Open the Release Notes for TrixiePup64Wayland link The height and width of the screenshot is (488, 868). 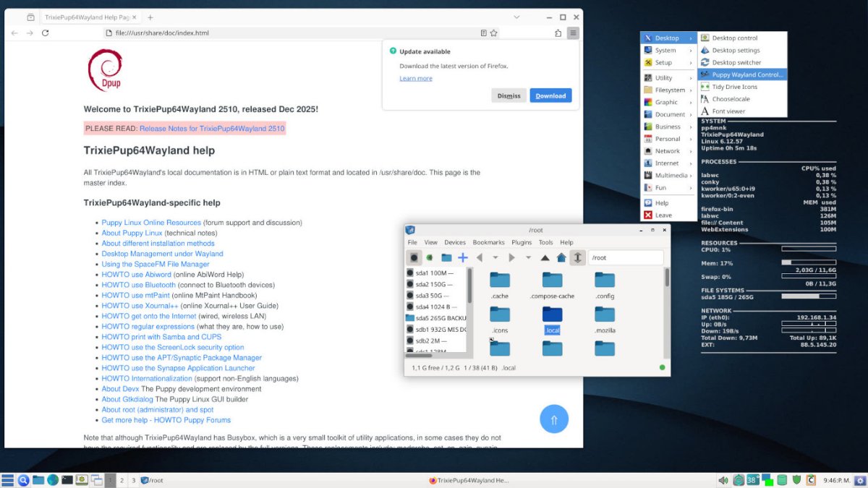coord(212,129)
